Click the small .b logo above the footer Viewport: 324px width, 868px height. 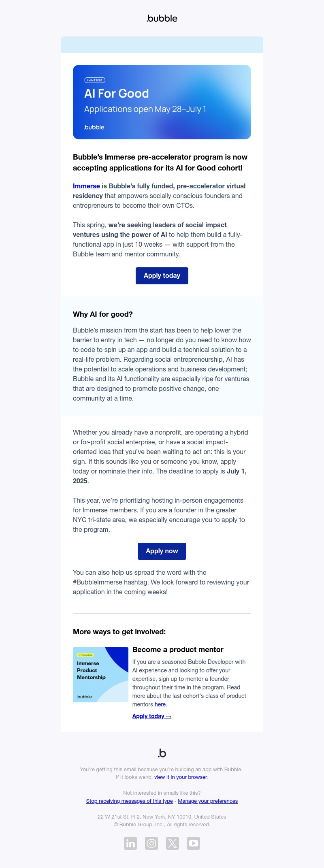(x=162, y=753)
